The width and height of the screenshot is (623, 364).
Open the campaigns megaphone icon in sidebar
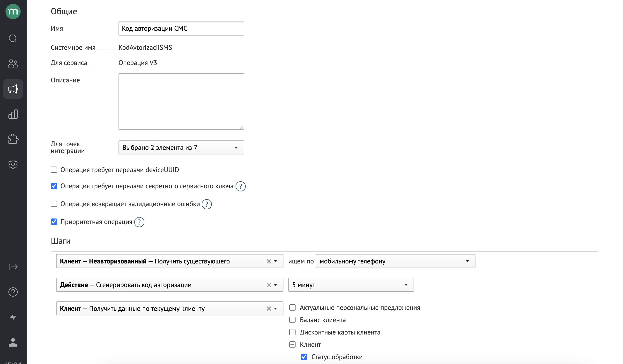pos(13,89)
